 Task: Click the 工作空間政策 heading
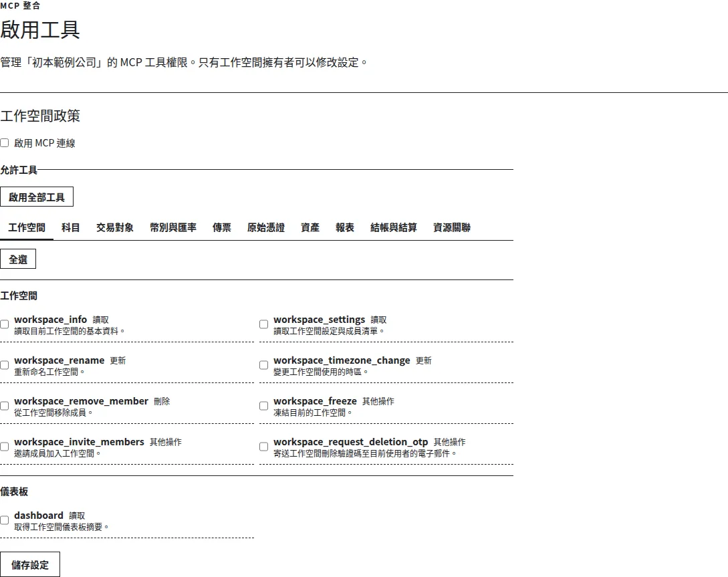coord(40,116)
